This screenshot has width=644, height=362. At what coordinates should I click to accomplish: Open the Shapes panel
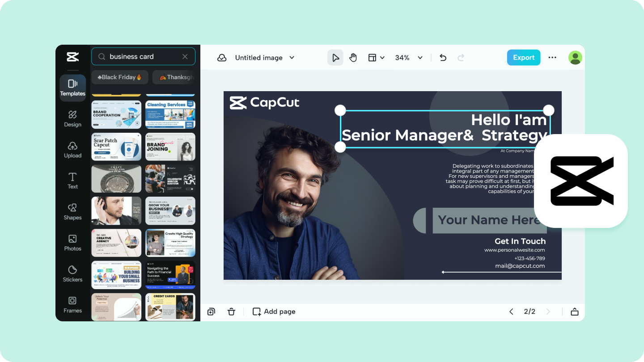[x=72, y=212]
